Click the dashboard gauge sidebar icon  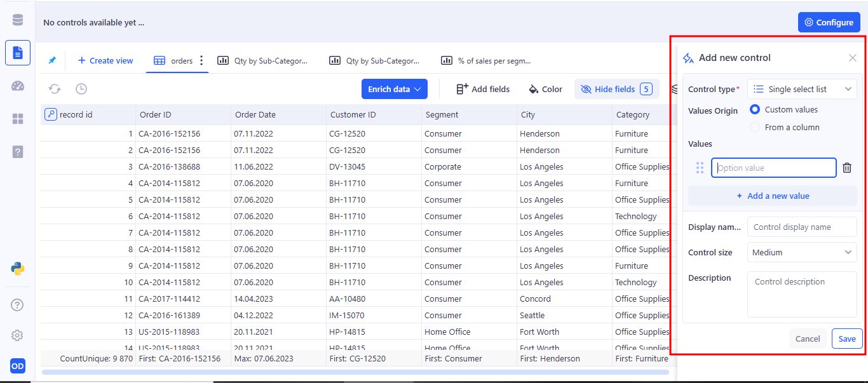[x=18, y=86]
